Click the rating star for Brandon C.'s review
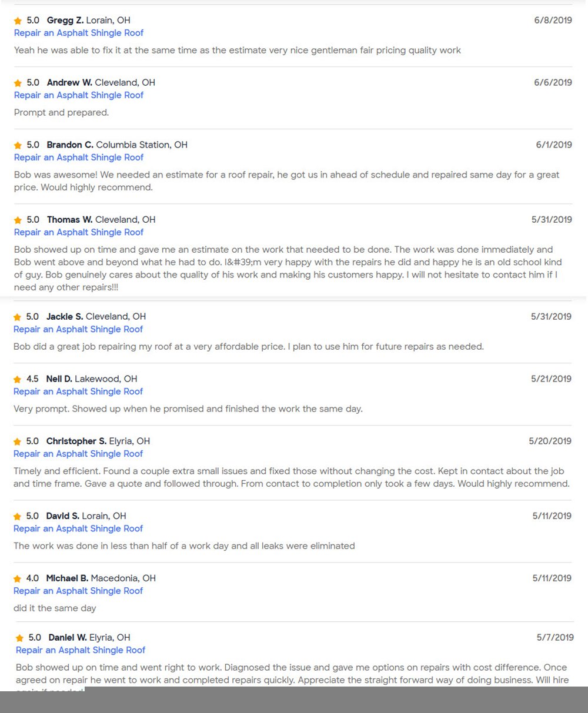 click(18, 146)
